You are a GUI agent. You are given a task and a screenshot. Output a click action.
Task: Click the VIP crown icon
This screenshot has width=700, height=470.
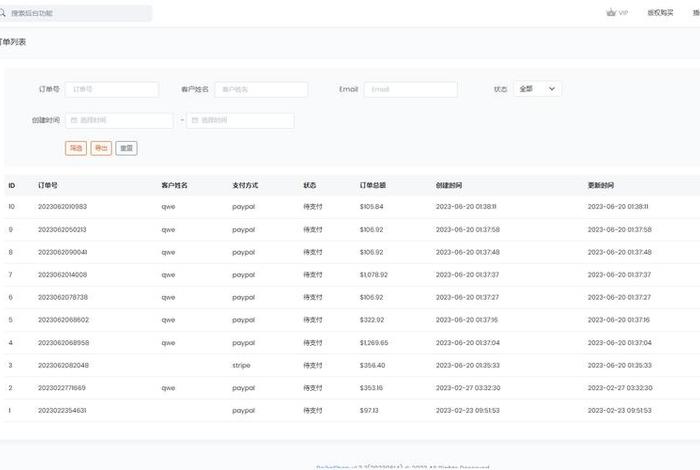click(x=611, y=12)
